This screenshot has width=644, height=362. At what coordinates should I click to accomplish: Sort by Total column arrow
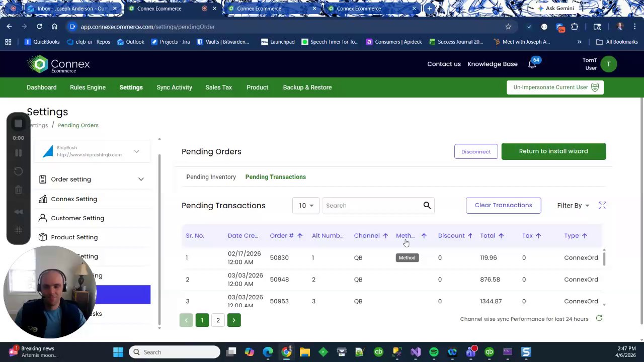tap(501, 236)
